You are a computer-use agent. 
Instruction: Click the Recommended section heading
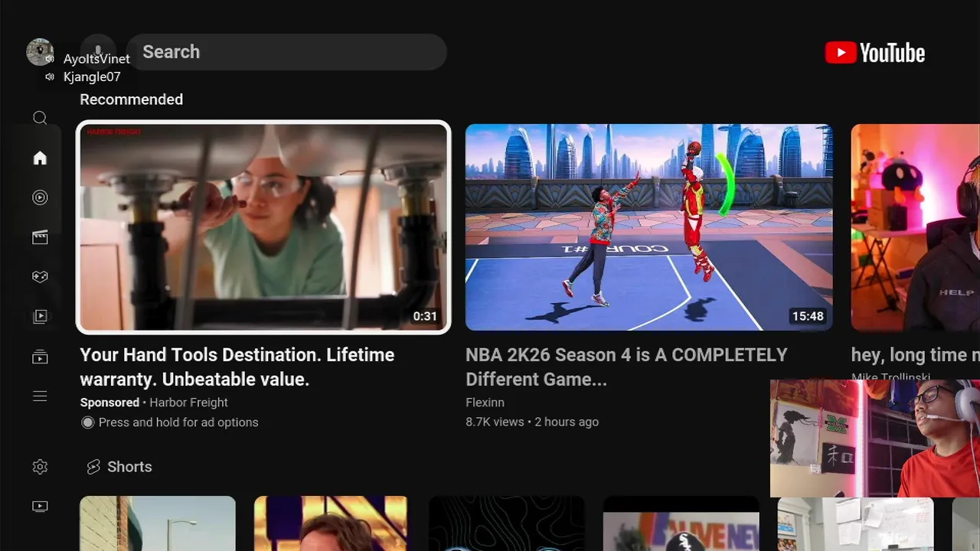pyautogui.click(x=131, y=99)
